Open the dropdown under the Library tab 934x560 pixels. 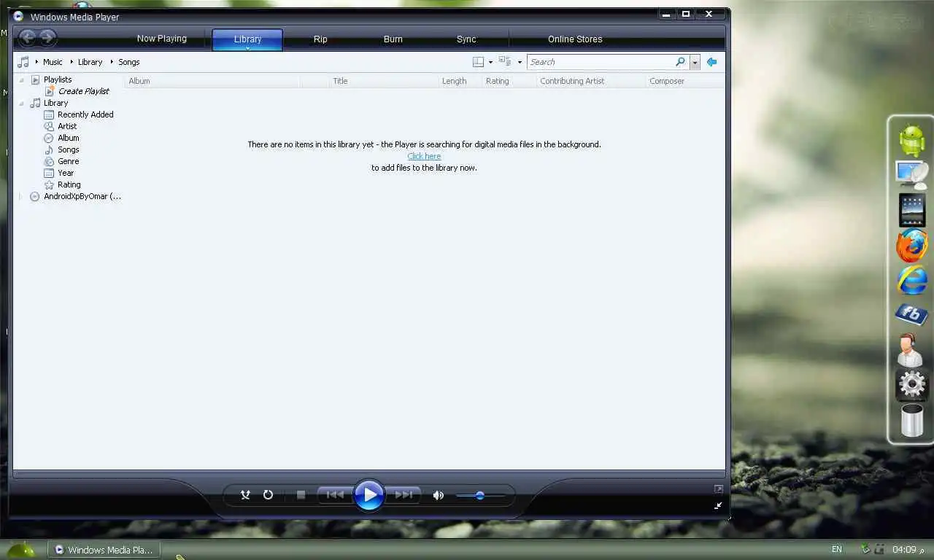247,48
